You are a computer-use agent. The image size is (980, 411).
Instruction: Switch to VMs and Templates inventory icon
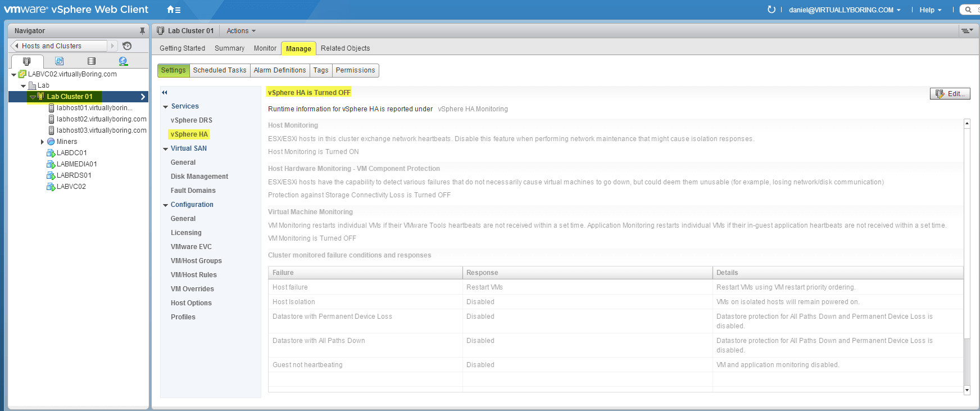pos(59,61)
